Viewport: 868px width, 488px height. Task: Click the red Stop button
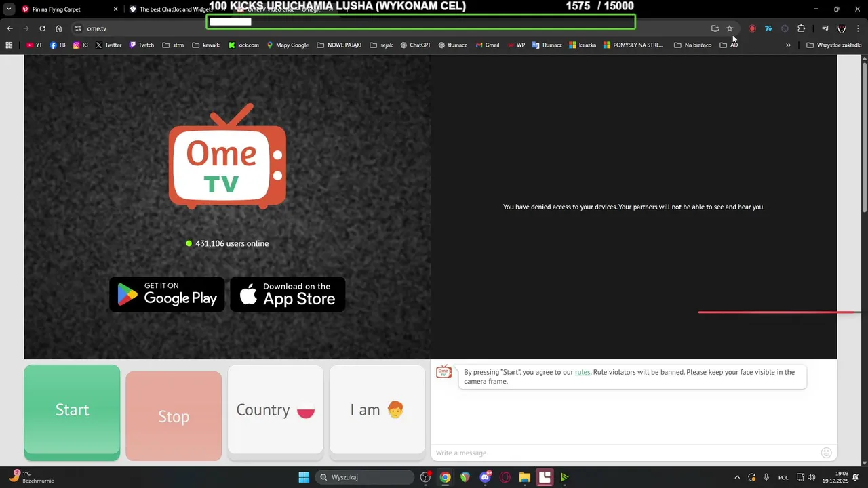[x=174, y=416]
